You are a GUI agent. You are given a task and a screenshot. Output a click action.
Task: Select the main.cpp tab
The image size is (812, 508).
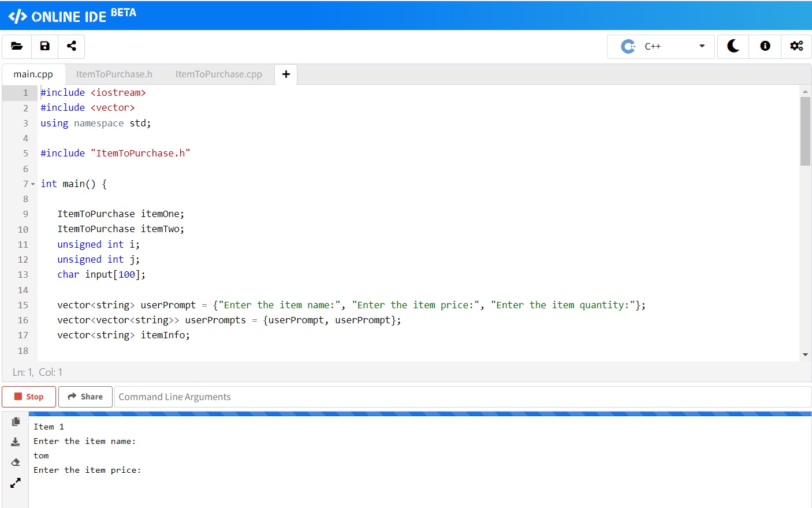[x=33, y=74]
